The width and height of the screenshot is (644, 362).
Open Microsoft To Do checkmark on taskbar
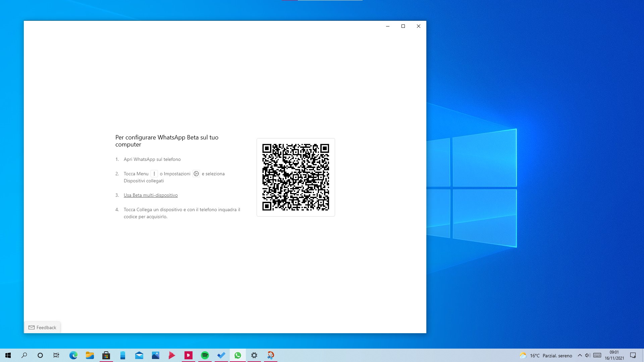tap(221, 355)
